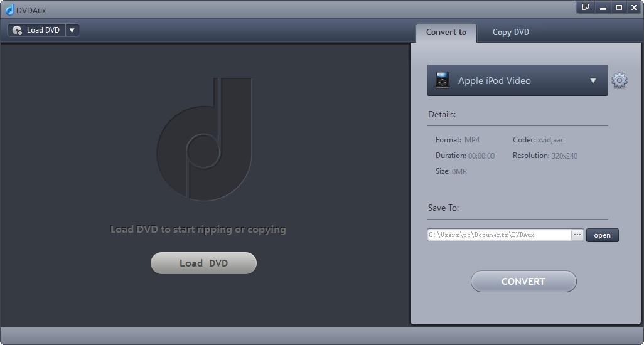
Task: Open the Apple iPod Video profile dropdown
Action: click(x=517, y=80)
